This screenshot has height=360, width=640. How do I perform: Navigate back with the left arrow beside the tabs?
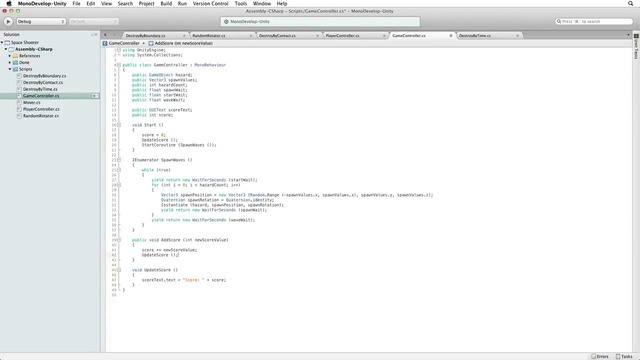click(x=105, y=36)
